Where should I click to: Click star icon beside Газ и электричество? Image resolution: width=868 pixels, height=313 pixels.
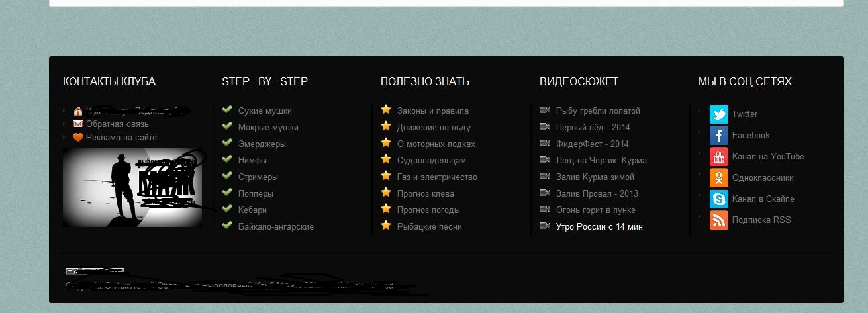pos(386,175)
